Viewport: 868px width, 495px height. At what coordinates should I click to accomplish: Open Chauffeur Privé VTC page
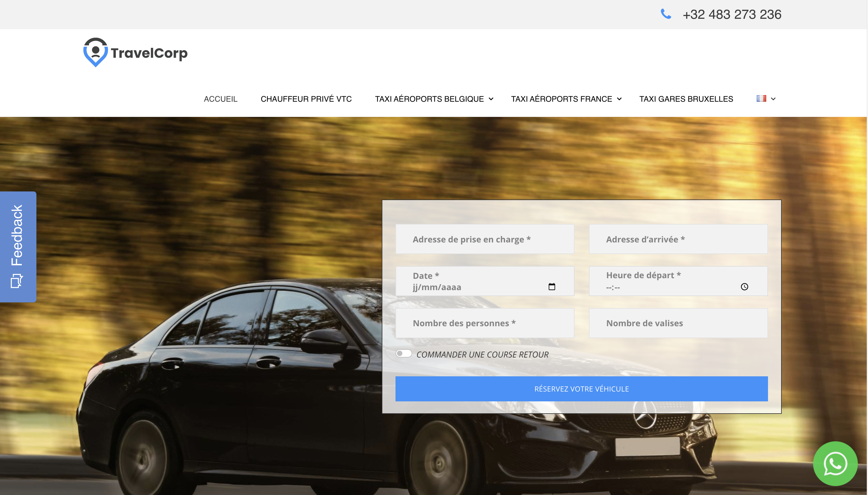(x=306, y=99)
